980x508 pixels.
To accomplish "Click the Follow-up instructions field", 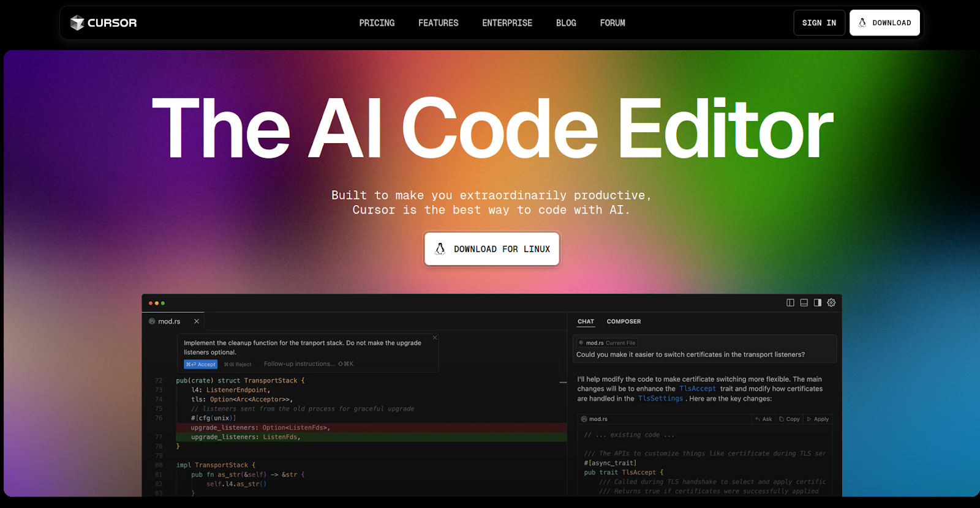I will (x=308, y=364).
